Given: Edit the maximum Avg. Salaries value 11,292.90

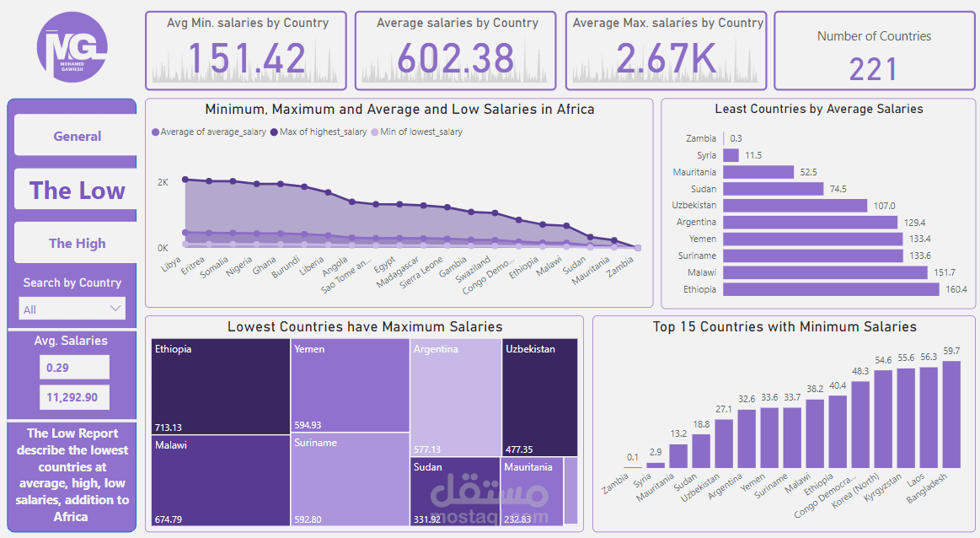Looking at the screenshot, I should 74,397.
